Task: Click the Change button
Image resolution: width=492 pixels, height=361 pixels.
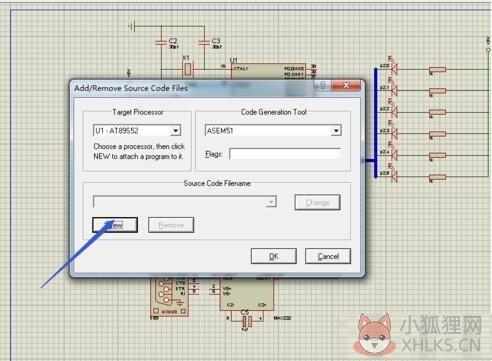Action: pos(317,202)
